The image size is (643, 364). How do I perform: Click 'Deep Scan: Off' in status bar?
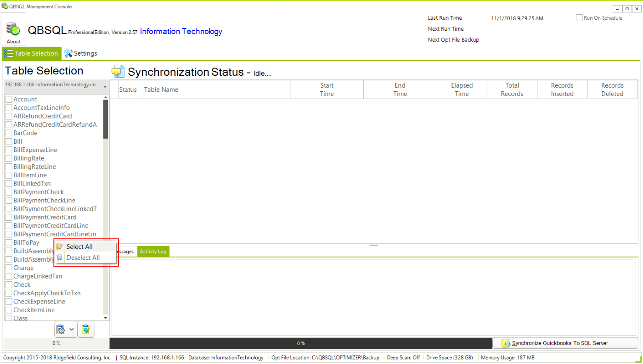pos(403,357)
